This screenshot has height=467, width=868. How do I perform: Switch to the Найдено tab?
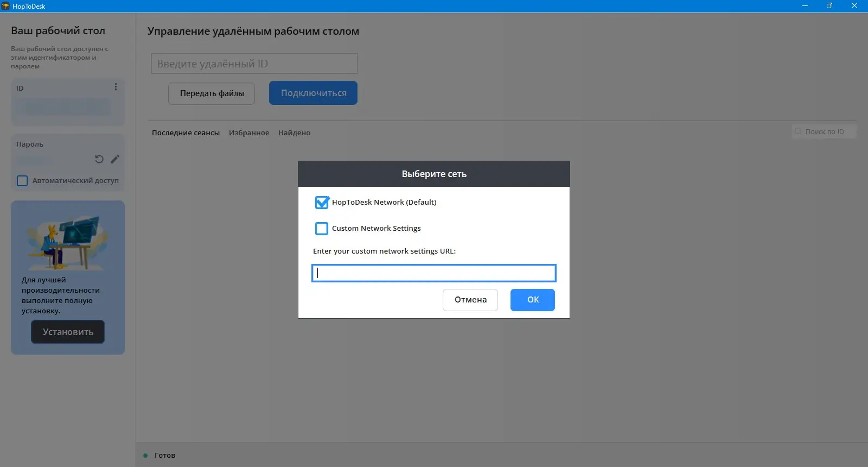click(295, 132)
